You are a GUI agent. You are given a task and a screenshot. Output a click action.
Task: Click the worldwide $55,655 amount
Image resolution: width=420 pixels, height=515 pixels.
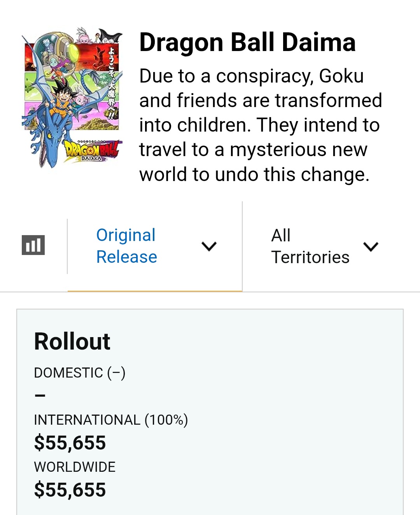coord(70,490)
